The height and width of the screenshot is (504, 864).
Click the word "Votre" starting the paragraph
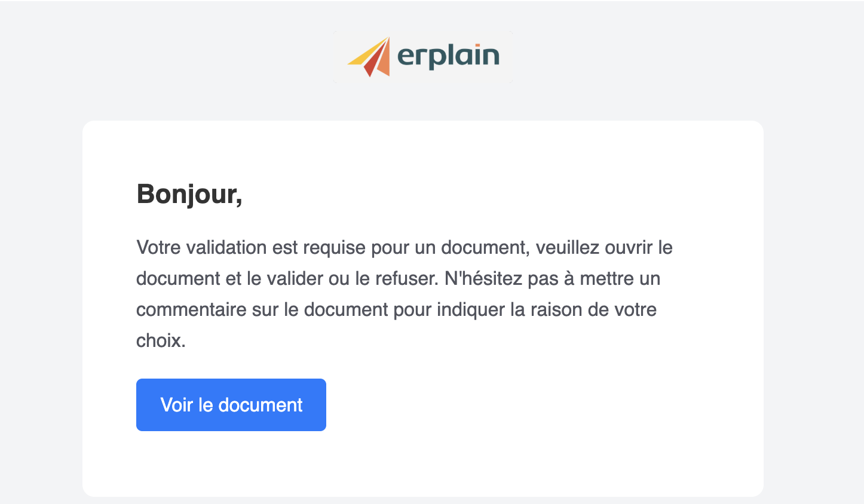click(158, 247)
